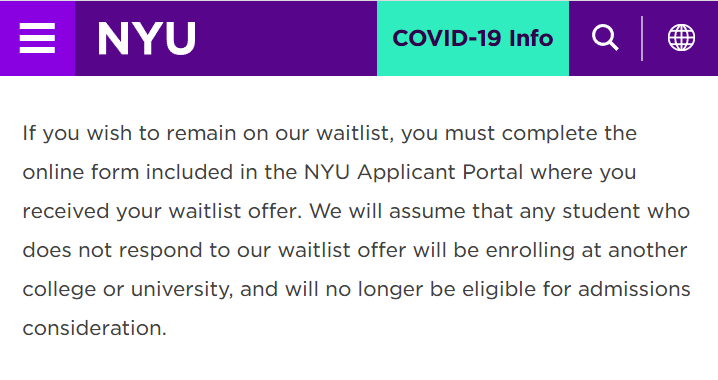The height and width of the screenshot is (380, 718).
Task: Click the word "consideration." on the last line
Action: 94,328
